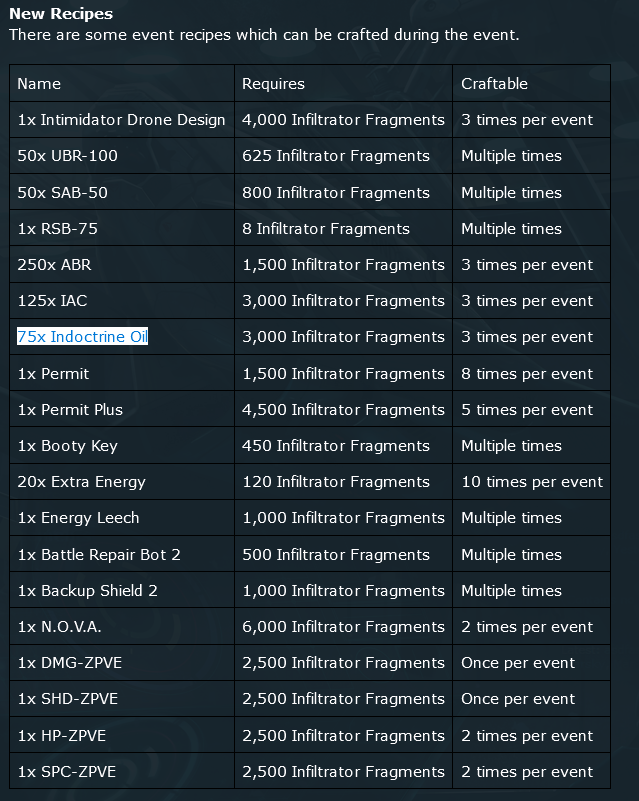
Task: Click the 'Name' column header cell
Action: 122,83
